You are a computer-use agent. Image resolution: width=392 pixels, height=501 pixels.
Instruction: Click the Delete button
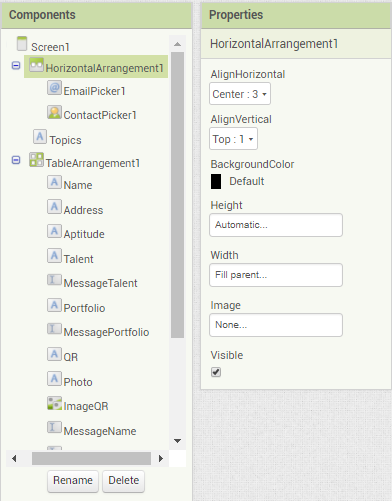[x=123, y=481]
